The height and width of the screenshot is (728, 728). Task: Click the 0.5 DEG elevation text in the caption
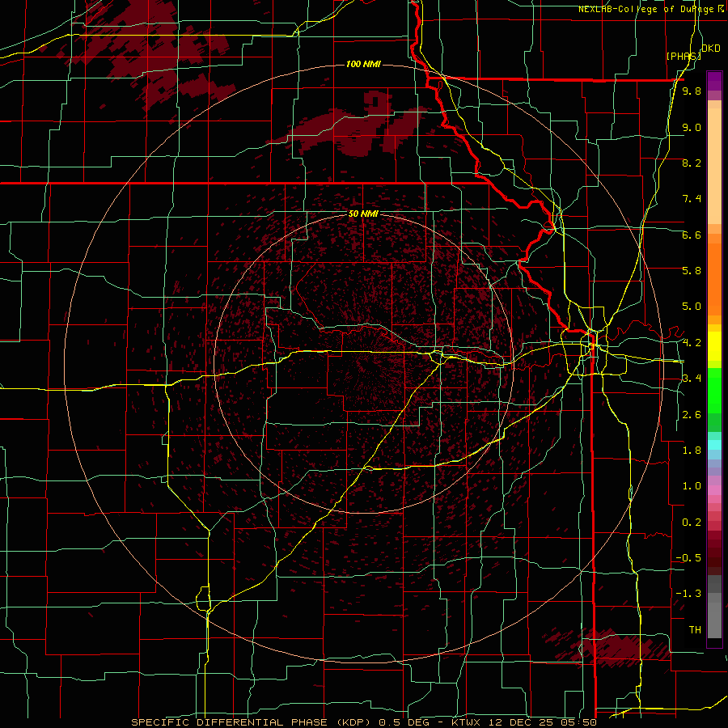coord(405,722)
